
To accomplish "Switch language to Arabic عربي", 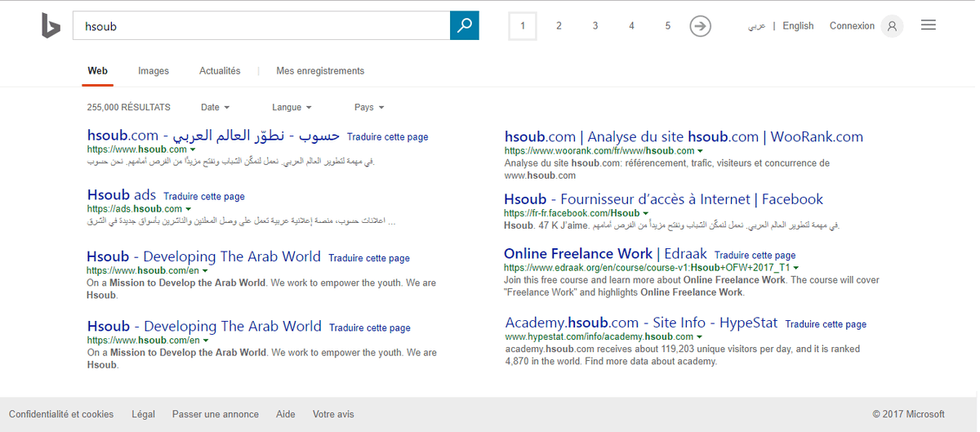I will click(757, 26).
